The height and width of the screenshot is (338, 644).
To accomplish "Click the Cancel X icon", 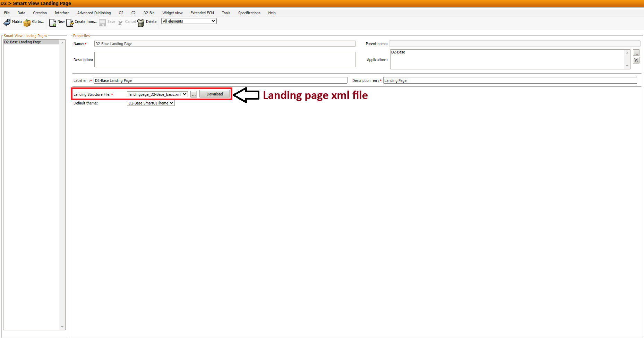I will tap(120, 23).
